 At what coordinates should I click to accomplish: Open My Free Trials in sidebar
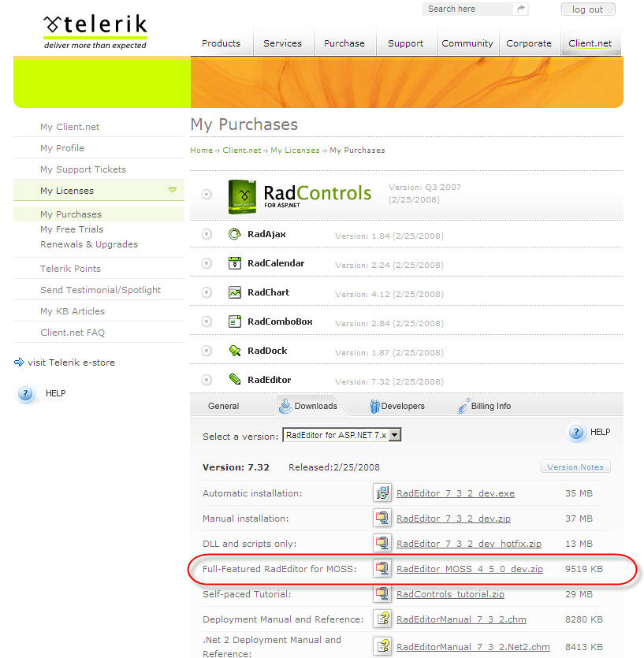click(72, 229)
